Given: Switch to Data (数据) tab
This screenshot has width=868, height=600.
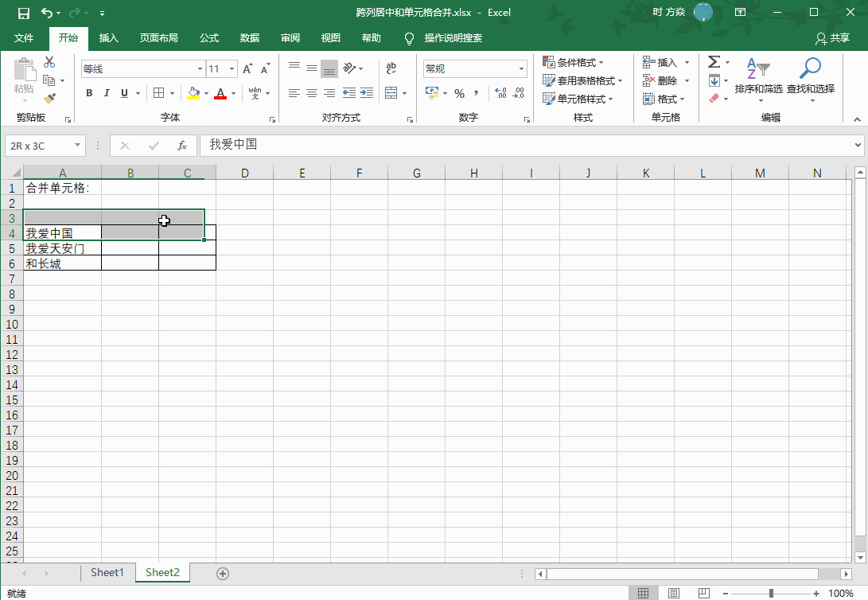Looking at the screenshot, I should click(x=250, y=37).
